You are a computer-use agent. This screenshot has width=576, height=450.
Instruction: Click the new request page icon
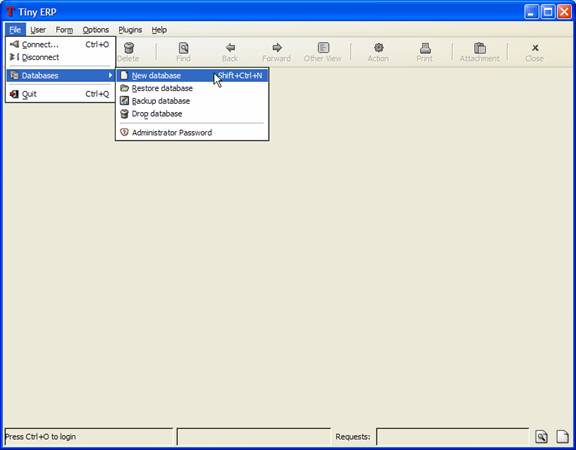pos(562,437)
